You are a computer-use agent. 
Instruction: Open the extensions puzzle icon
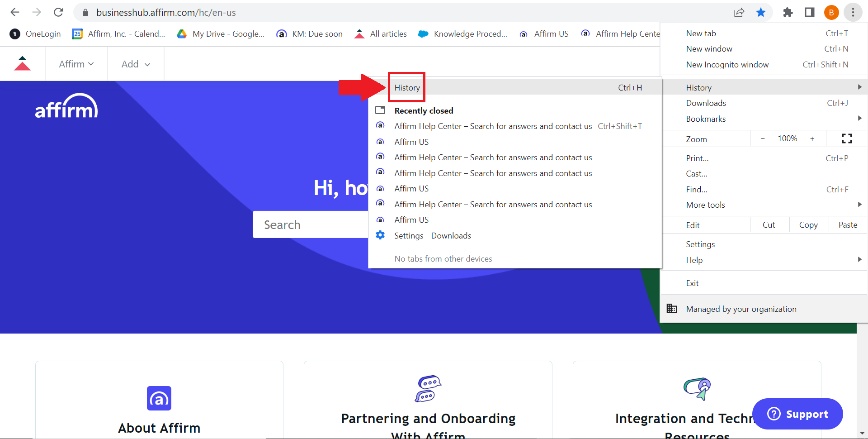788,12
